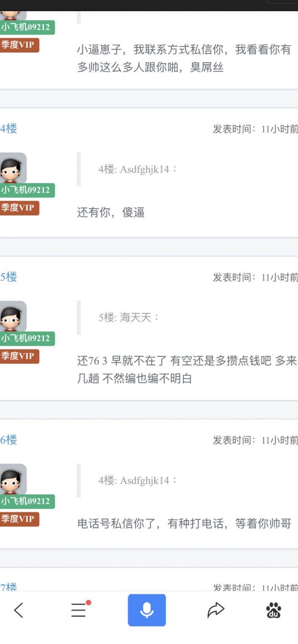This screenshot has height=644, width=298.
Task: Select the 4楼 floor label
Action: pyautogui.click(x=8, y=128)
